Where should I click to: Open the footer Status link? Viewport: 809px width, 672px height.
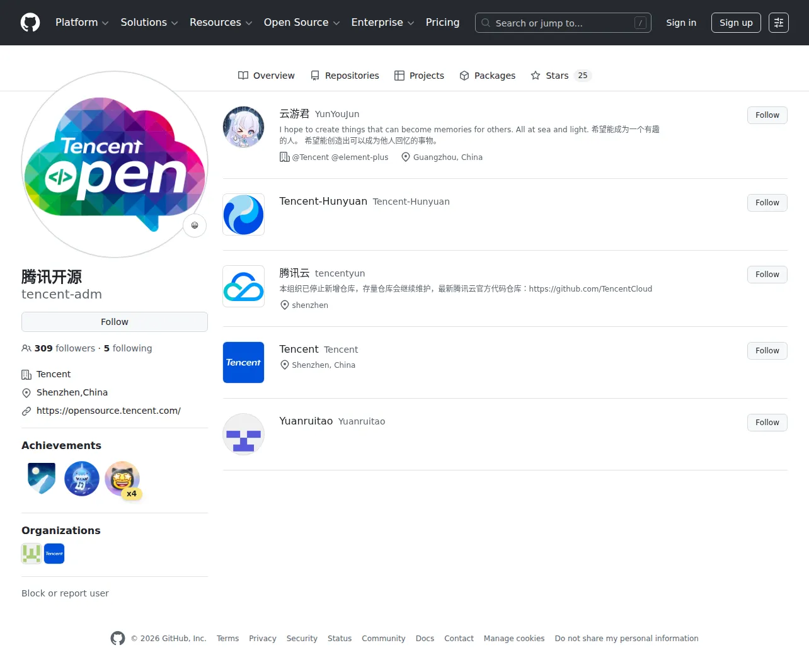tap(340, 639)
